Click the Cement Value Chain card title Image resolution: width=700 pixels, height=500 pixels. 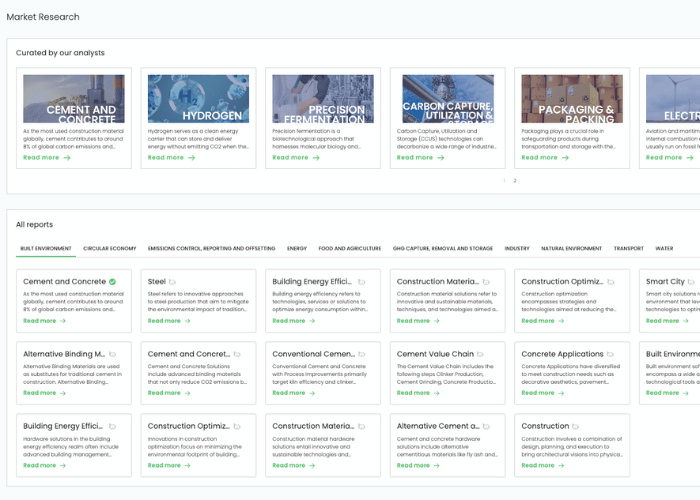(435, 354)
